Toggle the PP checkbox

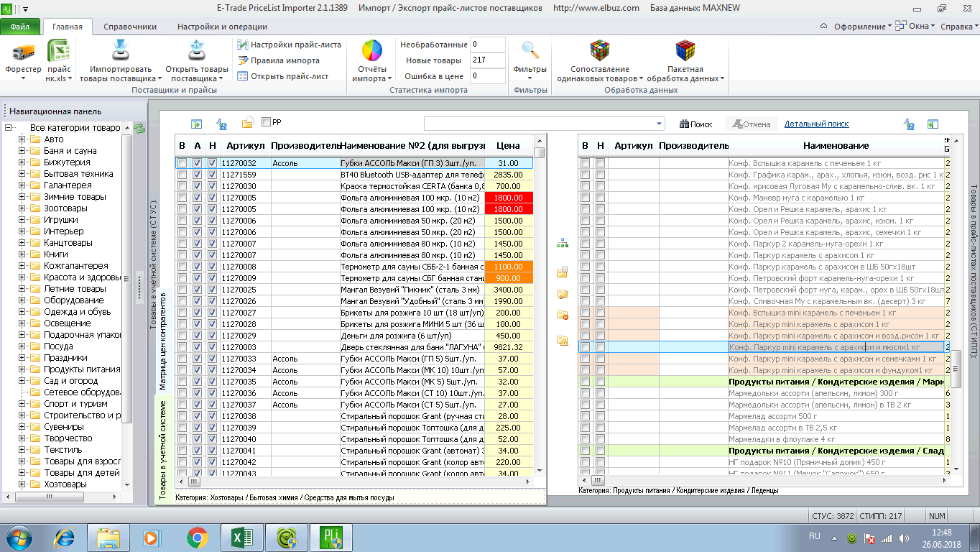[266, 122]
